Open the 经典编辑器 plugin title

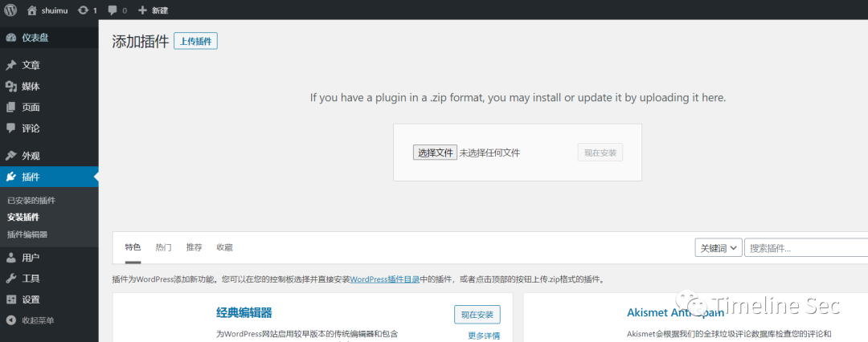point(244,312)
